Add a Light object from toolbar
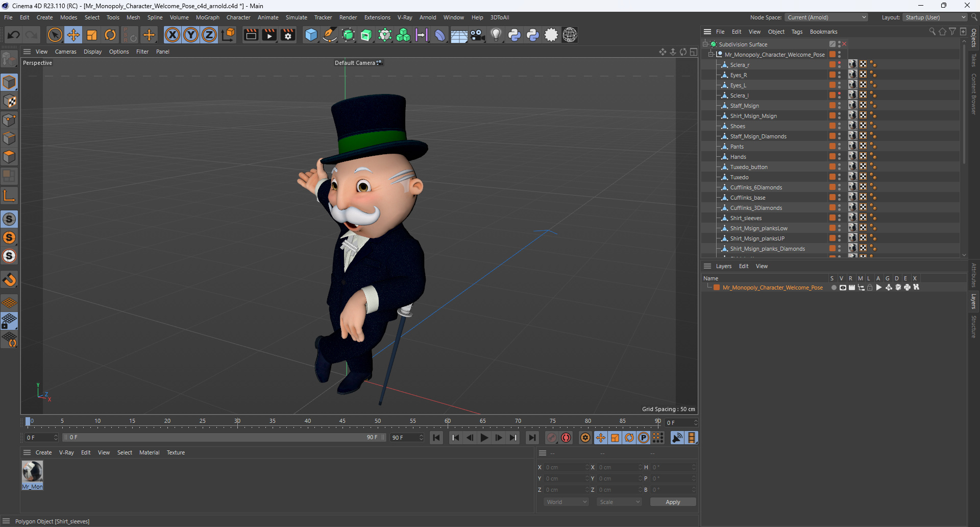The width and height of the screenshot is (980, 527). 496,35
